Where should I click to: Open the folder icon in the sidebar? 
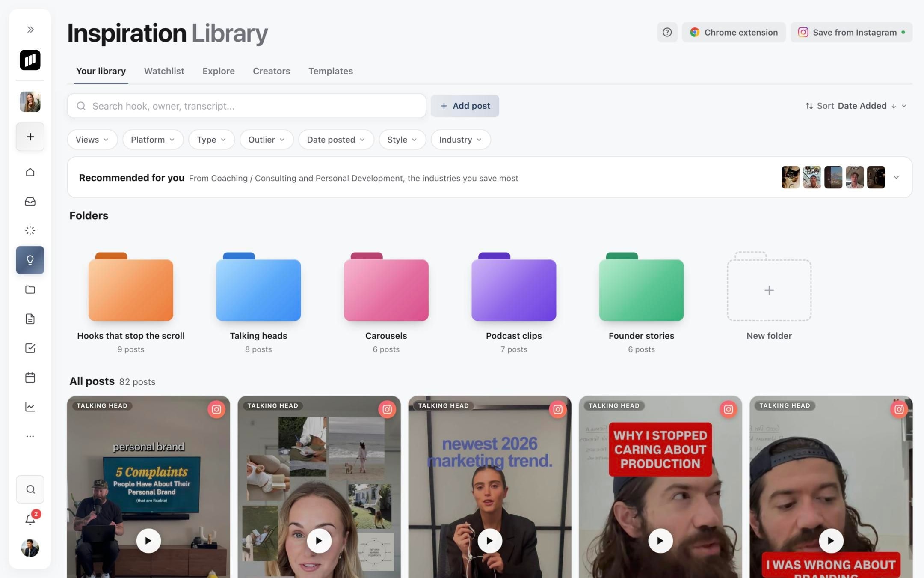(30, 289)
